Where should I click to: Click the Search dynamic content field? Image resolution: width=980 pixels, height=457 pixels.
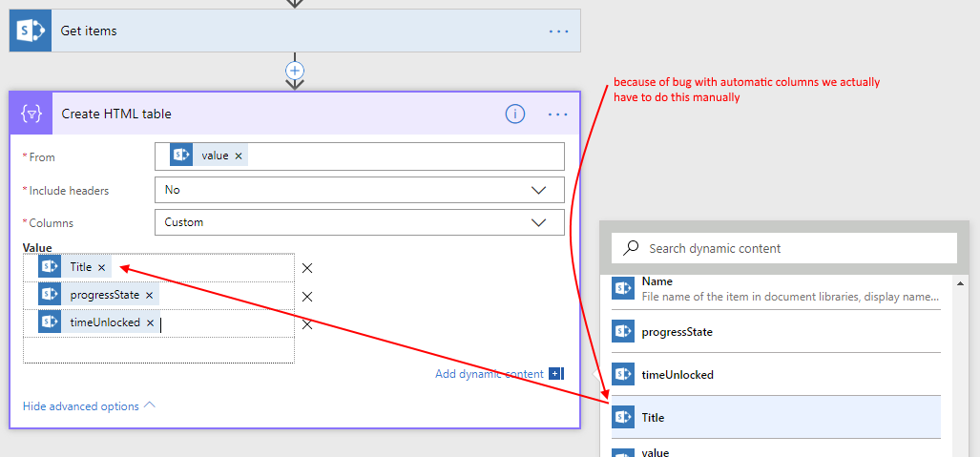click(792, 248)
